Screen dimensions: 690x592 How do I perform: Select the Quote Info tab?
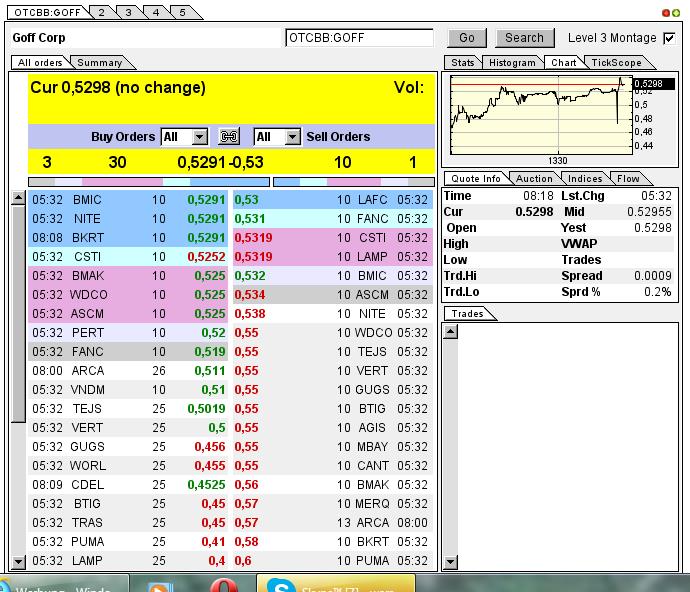[x=476, y=178]
